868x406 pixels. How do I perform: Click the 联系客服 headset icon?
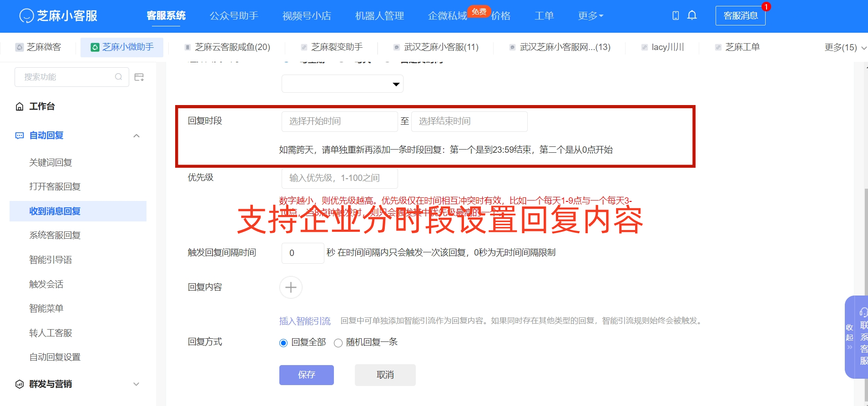863,312
